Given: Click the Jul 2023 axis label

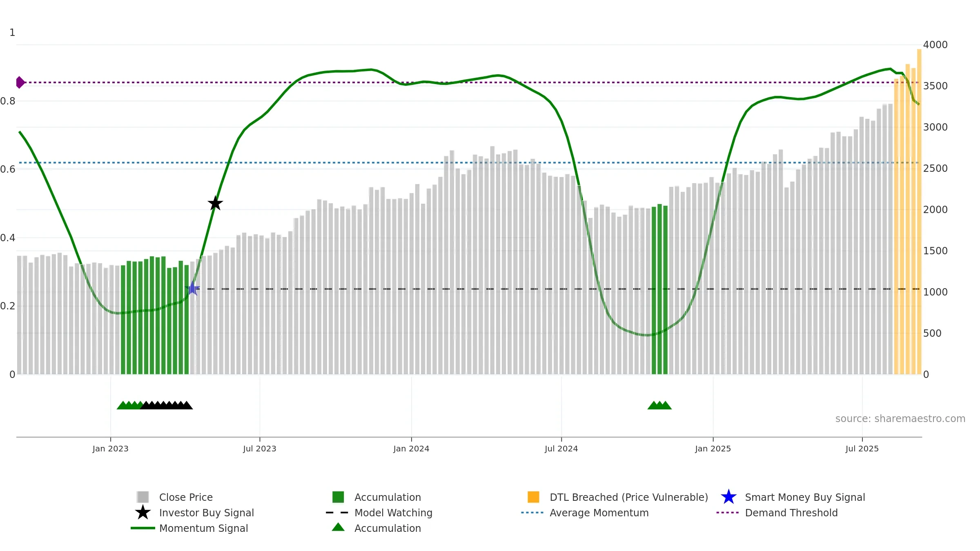Looking at the screenshot, I should [x=260, y=449].
